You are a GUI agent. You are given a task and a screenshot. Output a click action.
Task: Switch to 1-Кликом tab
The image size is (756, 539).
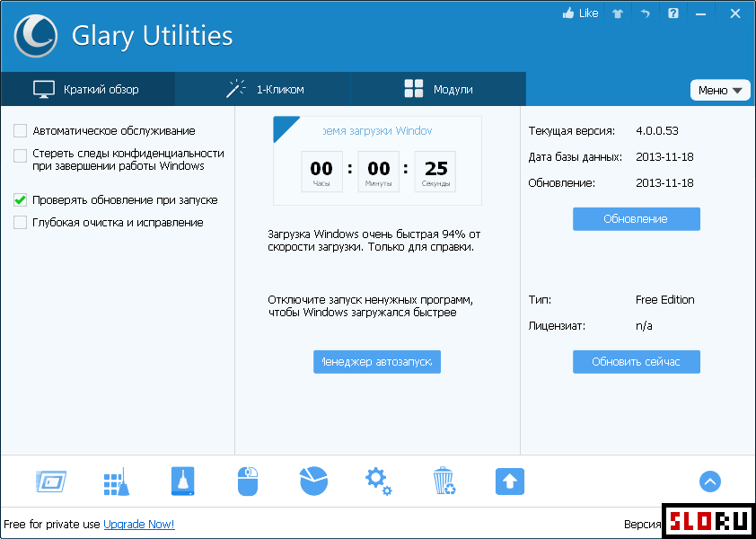263,89
